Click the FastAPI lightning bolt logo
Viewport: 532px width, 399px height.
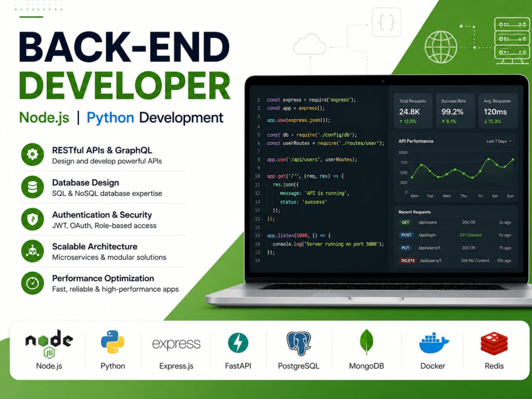pos(238,343)
